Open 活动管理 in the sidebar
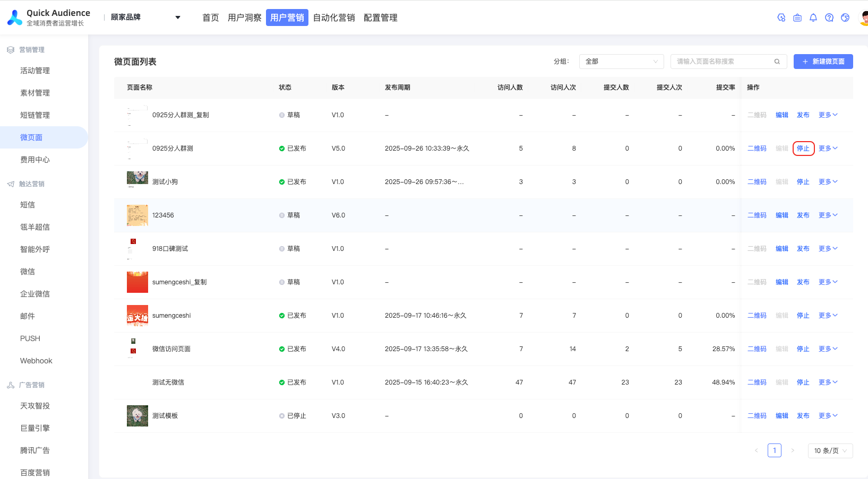Viewport: 868px width, 479px height. 35,71
